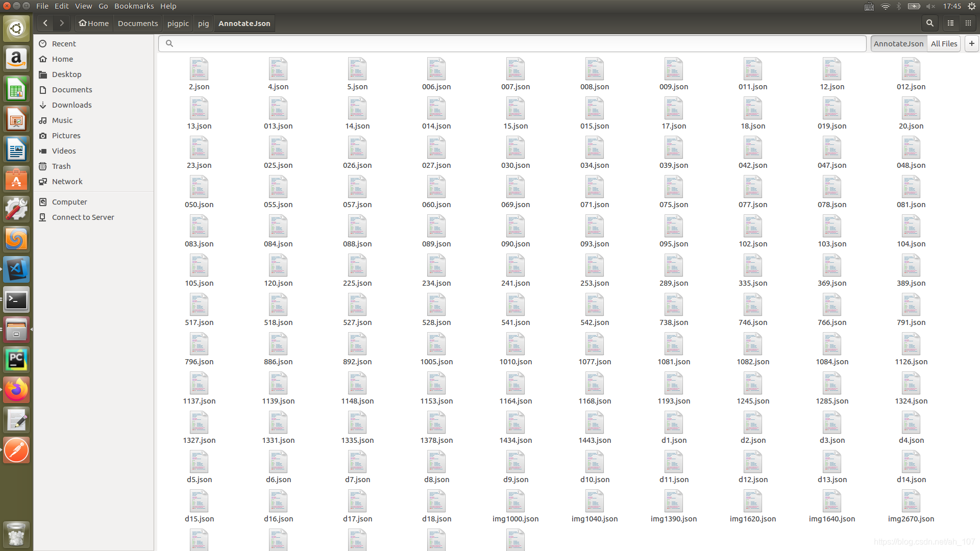Add a search filter with plus button
This screenshot has width=980, height=551.
point(972,44)
